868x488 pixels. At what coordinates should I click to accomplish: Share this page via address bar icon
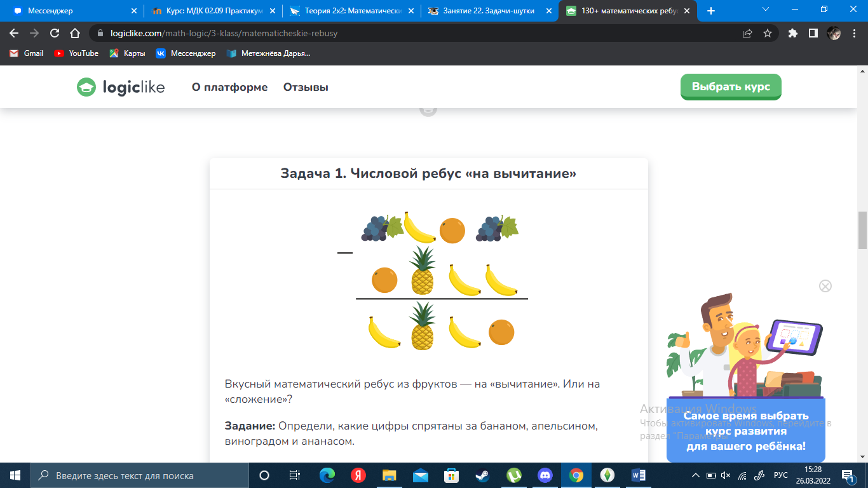coord(747,33)
